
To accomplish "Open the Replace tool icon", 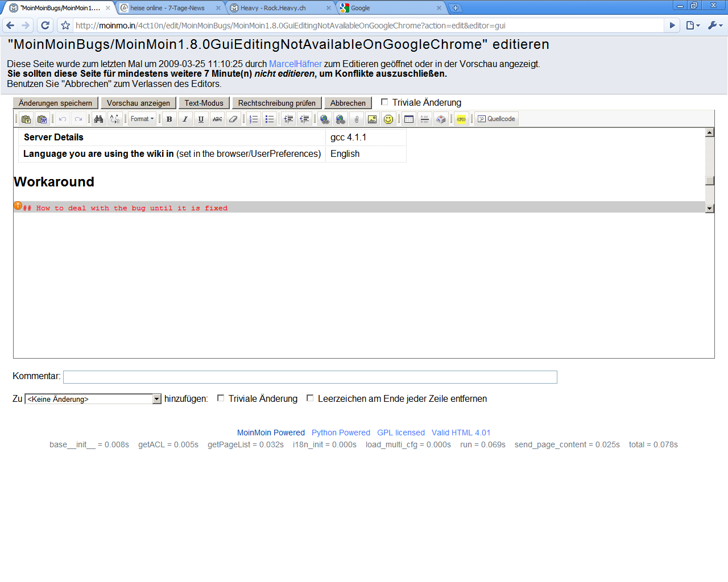I will tap(115, 119).
